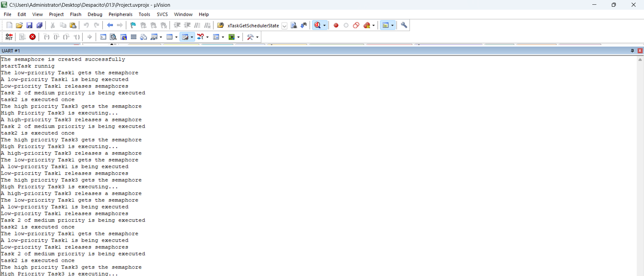Open the Debug menu
644x276 pixels.
tap(95, 14)
